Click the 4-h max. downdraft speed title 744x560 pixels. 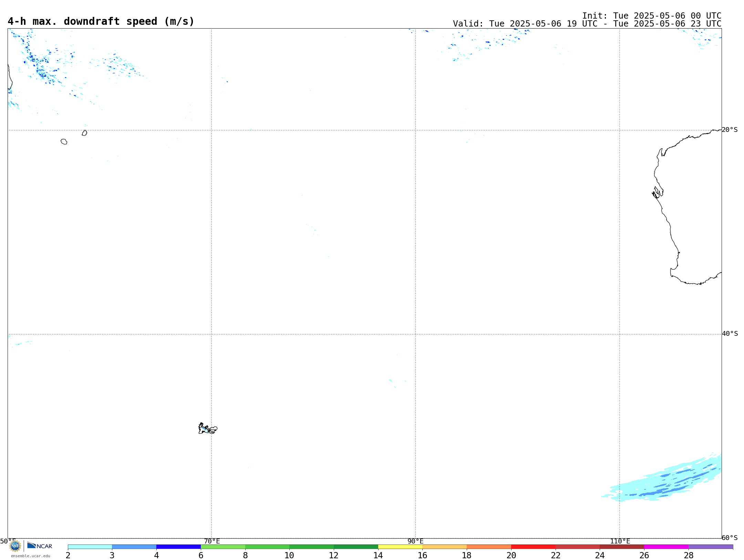(101, 21)
